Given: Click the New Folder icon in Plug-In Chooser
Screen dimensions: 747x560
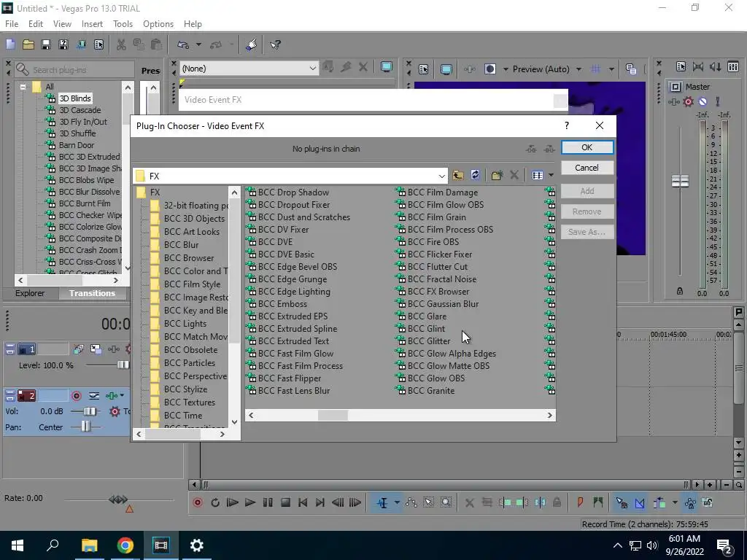Looking at the screenshot, I should tap(497, 175).
